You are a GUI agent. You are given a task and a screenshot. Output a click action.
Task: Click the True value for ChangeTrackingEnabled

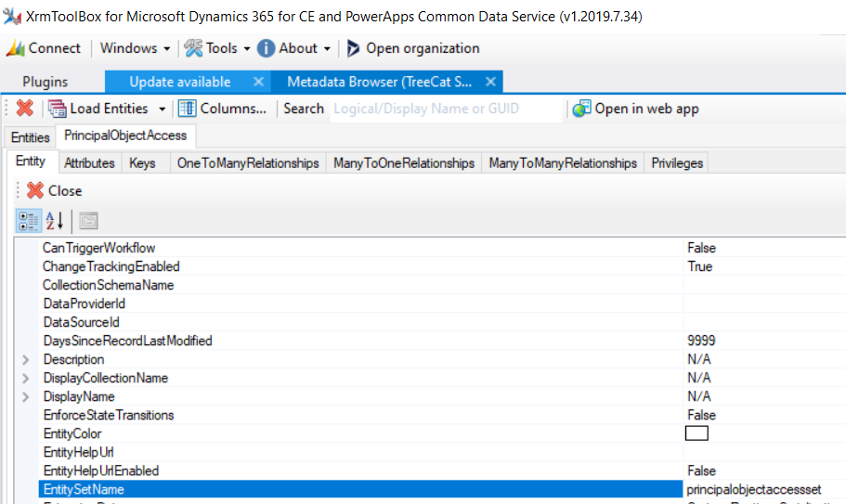700,266
